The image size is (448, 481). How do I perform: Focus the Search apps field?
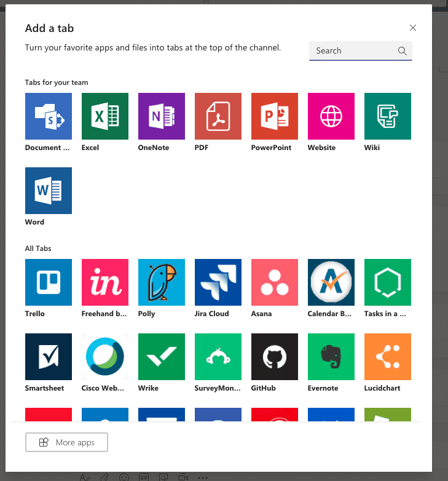point(360,51)
